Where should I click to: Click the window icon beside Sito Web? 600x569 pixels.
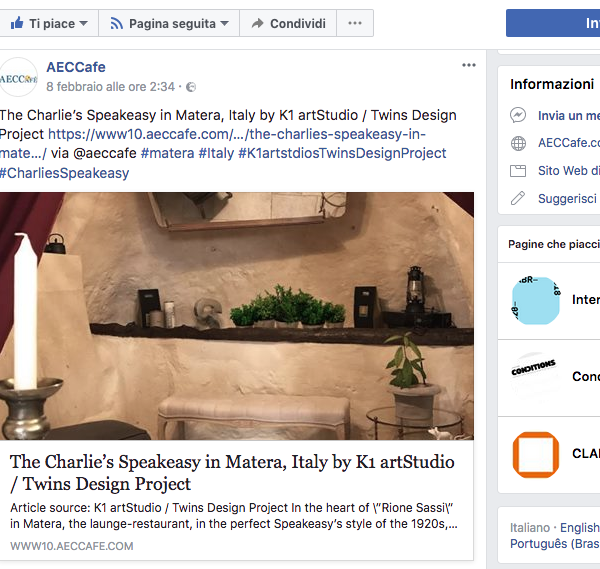[518, 171]
